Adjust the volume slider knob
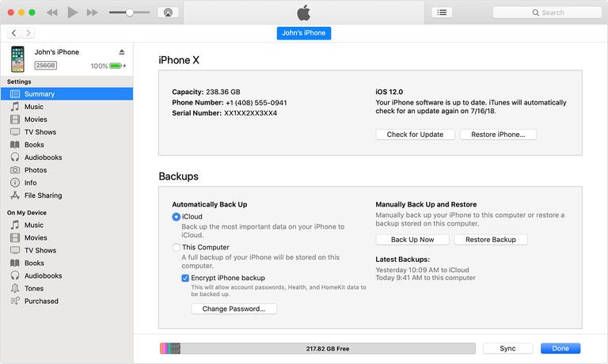The image size is (608, 364). (x=129, y=13)
